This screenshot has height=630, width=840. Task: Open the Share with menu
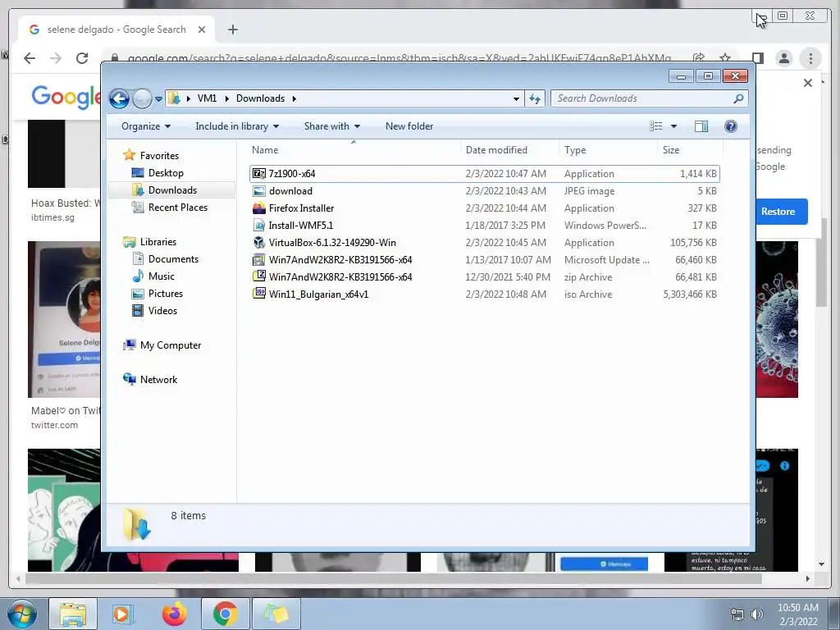tap(331, 126)
